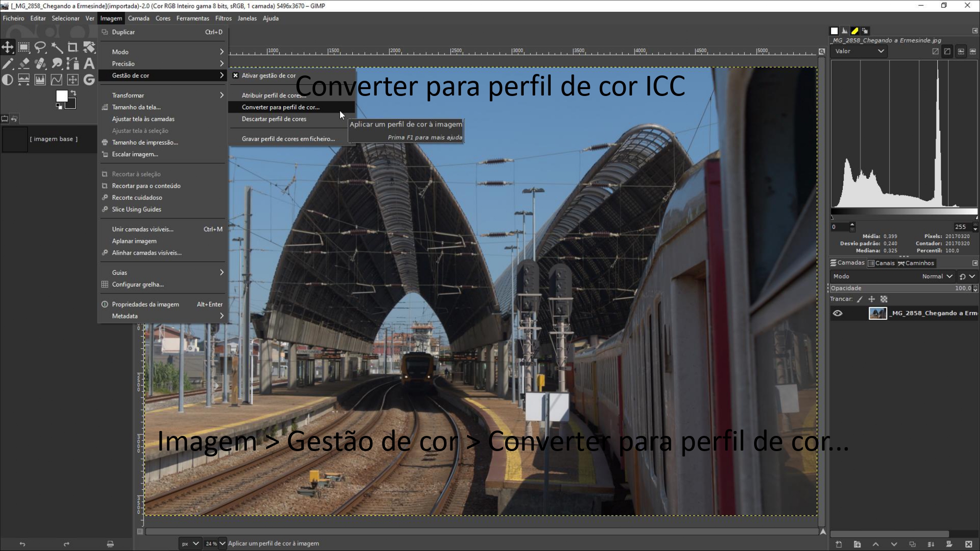Screen dimensions: 980x551
Task: Toggle 'Ativar gestão de cor' checkbox
Action: click(236, 75)
